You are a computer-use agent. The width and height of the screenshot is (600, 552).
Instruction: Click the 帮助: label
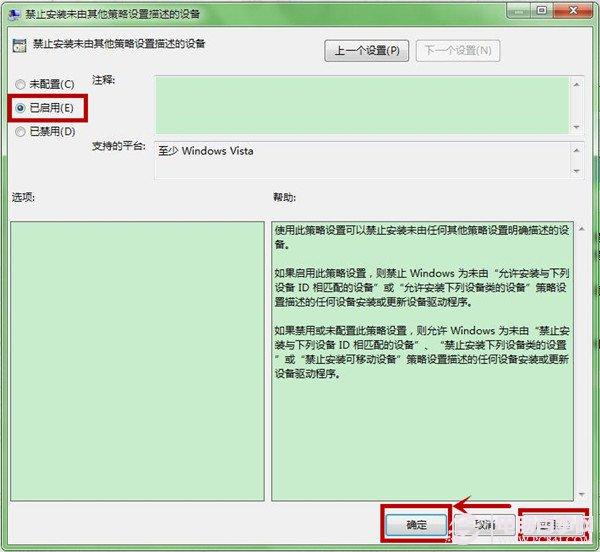pos(284,197)
